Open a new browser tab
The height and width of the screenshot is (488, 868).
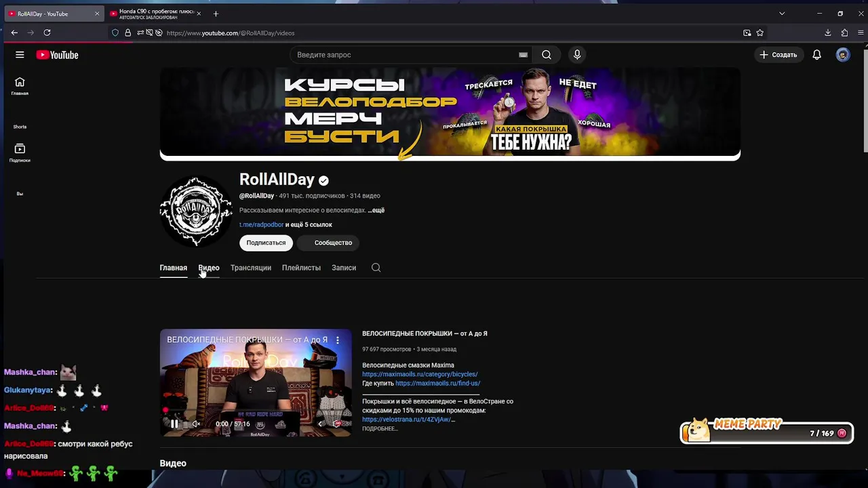click(x=216, y=14)
